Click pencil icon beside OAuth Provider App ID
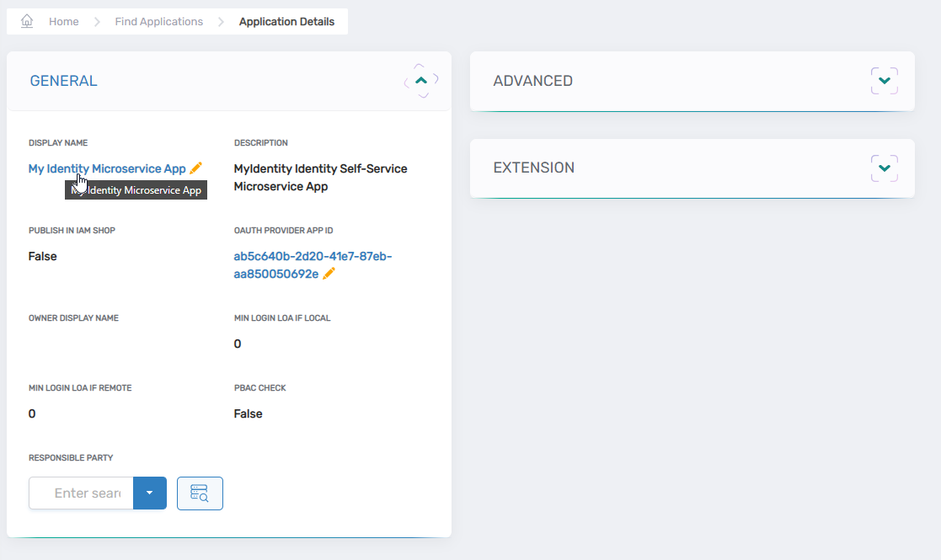This screenshot has width=941, height=560. (329, 274)
